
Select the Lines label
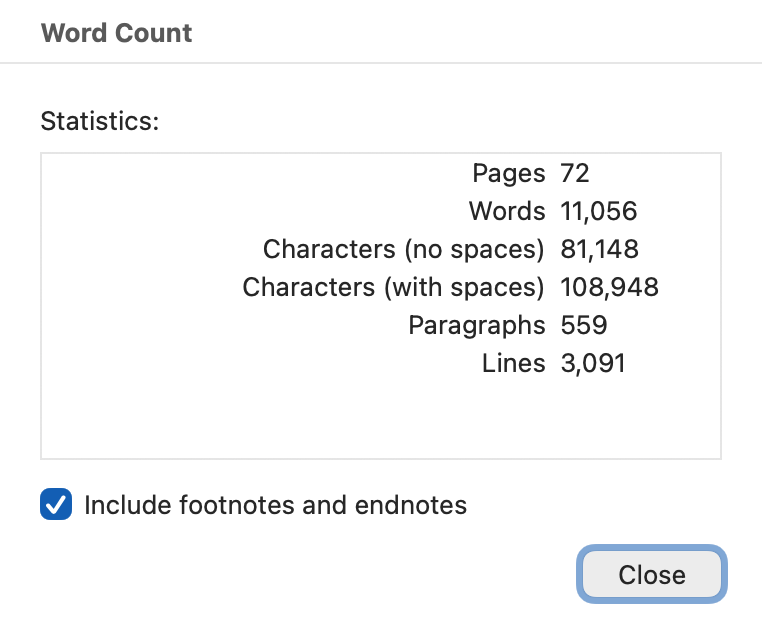(x=513, y=363)
